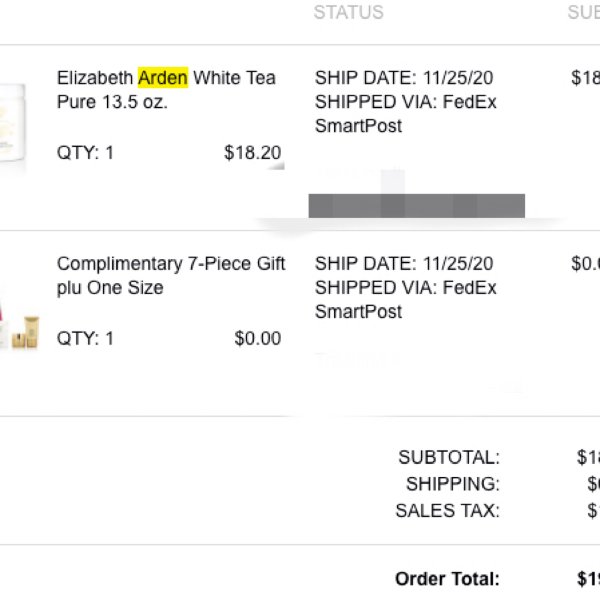The width and height of the screenshot is (600, 600).
Task: Click the redacted gray tracking bar
Action: click(x=417, y=206)
